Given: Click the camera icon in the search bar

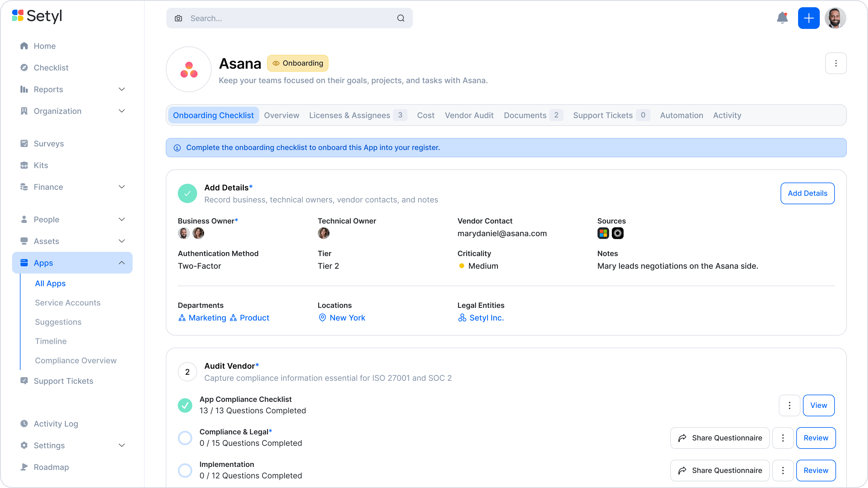Looking at the screenshot, I should click(178, 18).
